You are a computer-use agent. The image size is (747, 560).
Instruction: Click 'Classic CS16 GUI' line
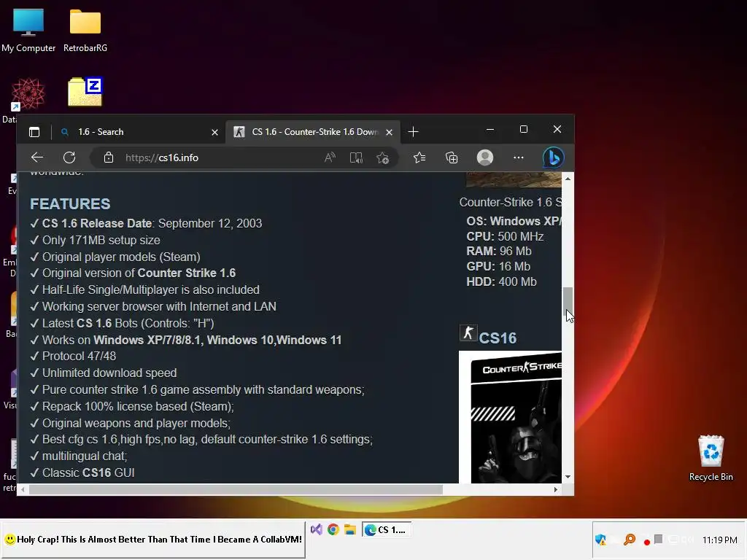point(88,472)
